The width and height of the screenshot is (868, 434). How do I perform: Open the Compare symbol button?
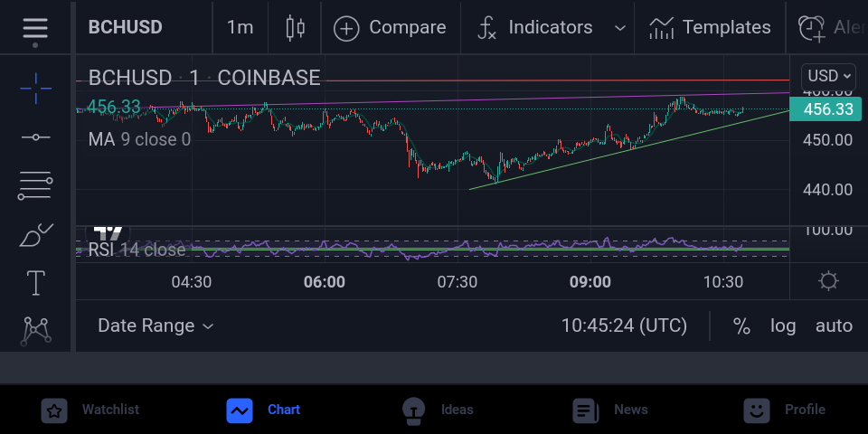(x=390, y=28)
